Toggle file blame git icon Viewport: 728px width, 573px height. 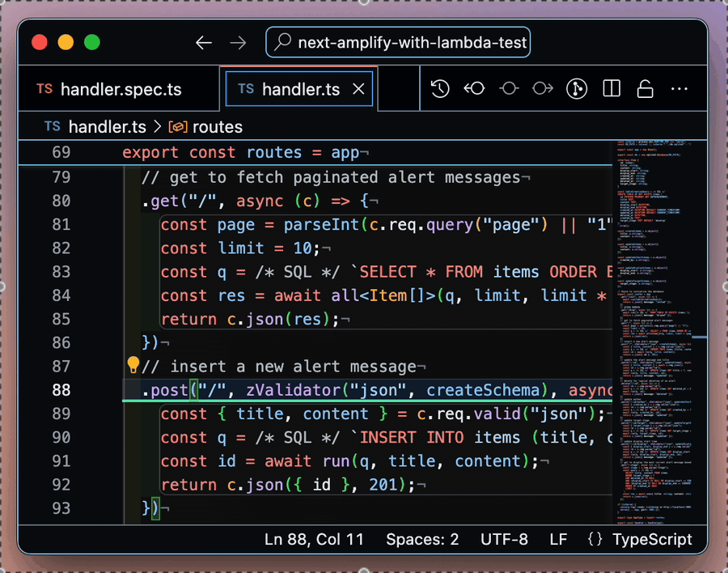coord(577,88)
